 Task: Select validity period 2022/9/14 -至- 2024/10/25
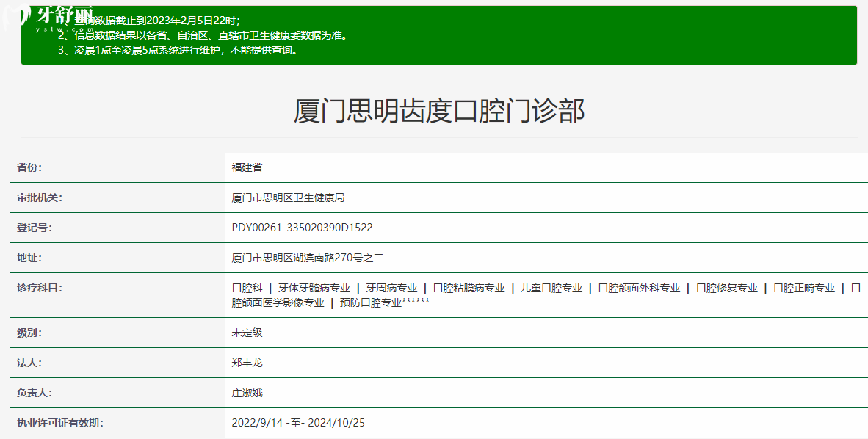[x=298, y=423]
